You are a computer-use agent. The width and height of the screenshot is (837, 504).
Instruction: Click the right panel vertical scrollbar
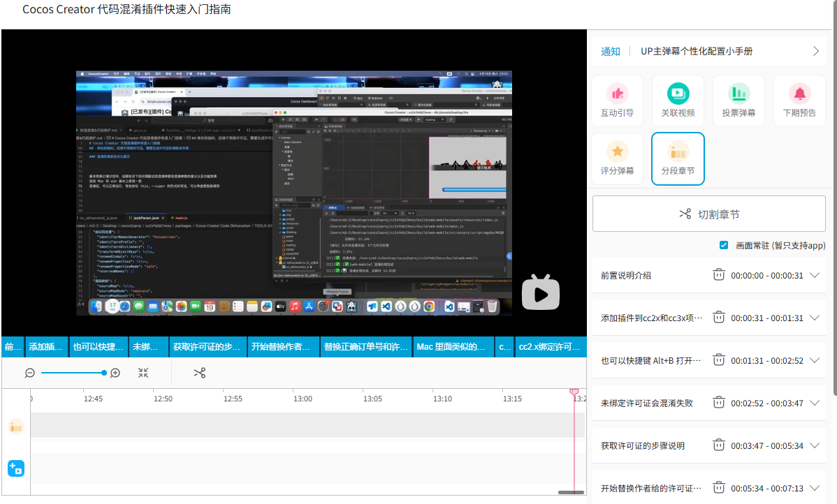pyautogui.click(x=835, y=198)
